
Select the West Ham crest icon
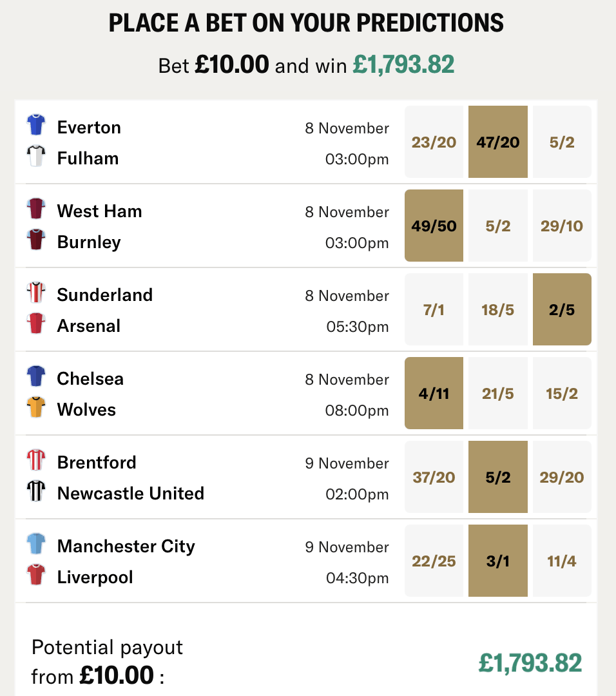point(36,209)
